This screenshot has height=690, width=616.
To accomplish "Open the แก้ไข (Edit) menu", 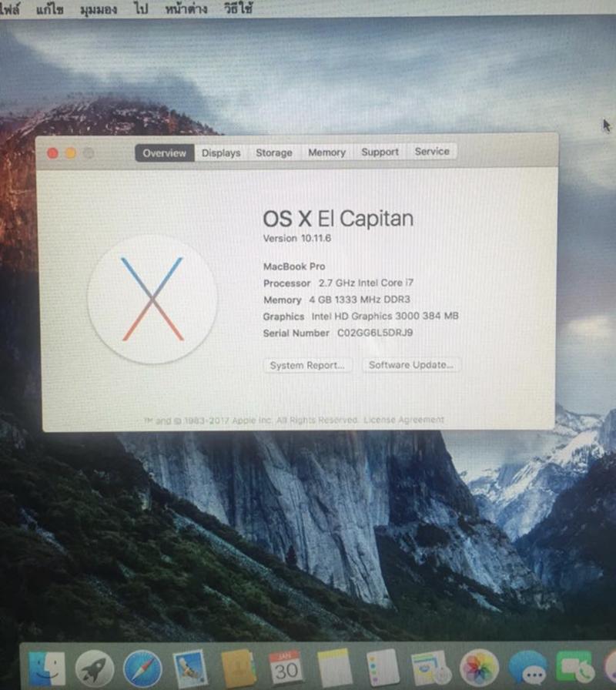I will click(x=50, y=9).
